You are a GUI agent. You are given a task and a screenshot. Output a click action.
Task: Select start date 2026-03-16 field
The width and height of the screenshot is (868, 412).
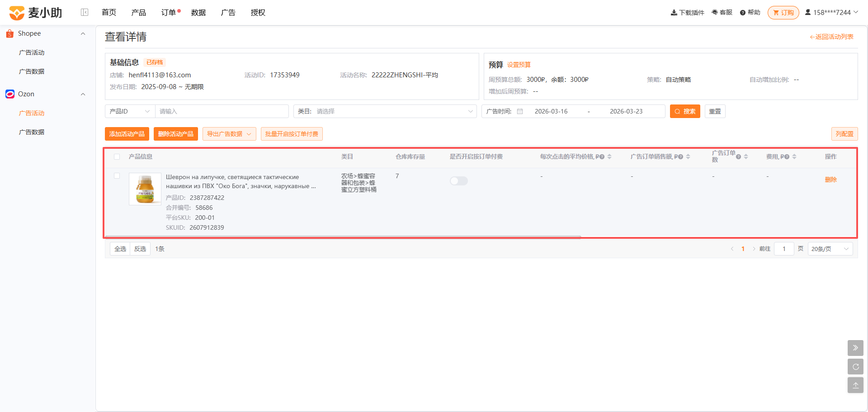551,111
